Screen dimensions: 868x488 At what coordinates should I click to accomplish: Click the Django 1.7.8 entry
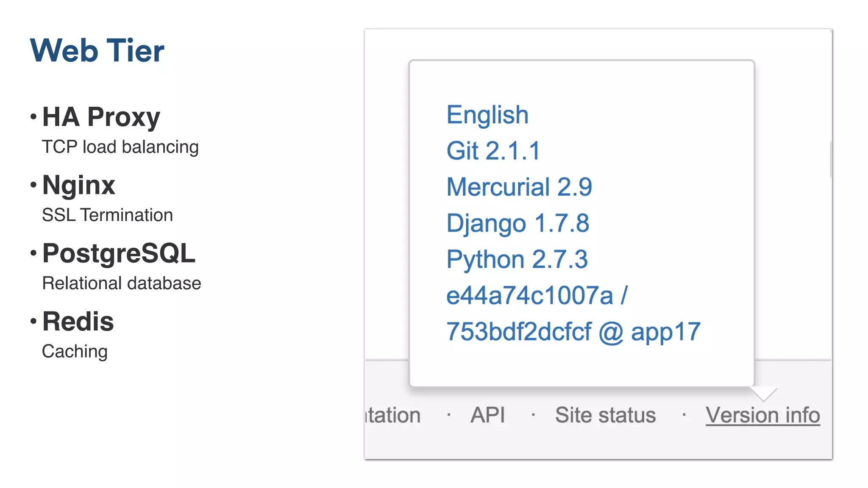point(517,223)
